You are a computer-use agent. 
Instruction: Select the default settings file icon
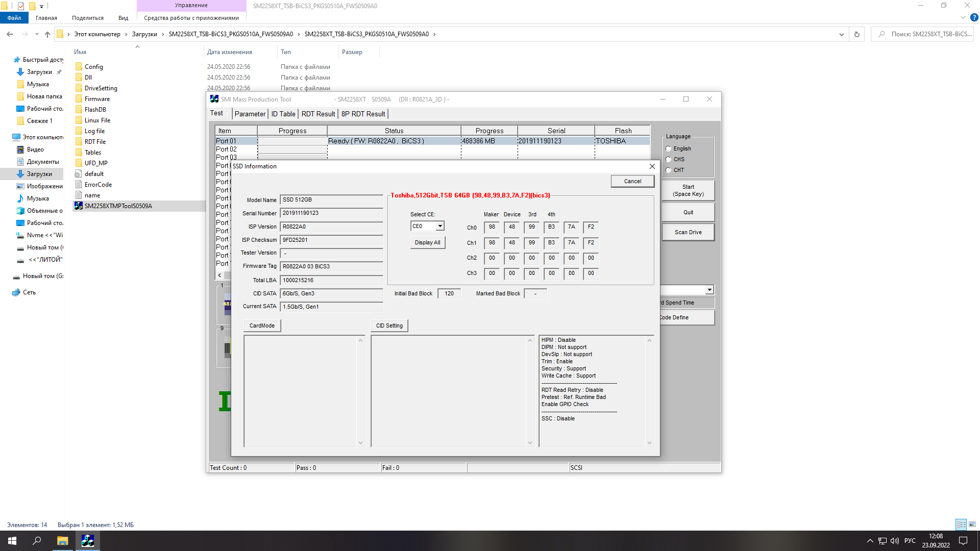point(79,174)
